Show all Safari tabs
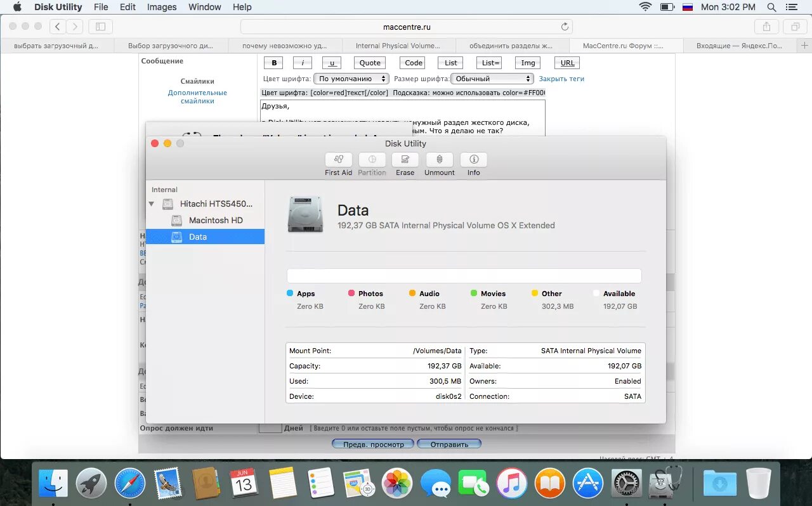812x506 pixels. click(x=794, y=27)
